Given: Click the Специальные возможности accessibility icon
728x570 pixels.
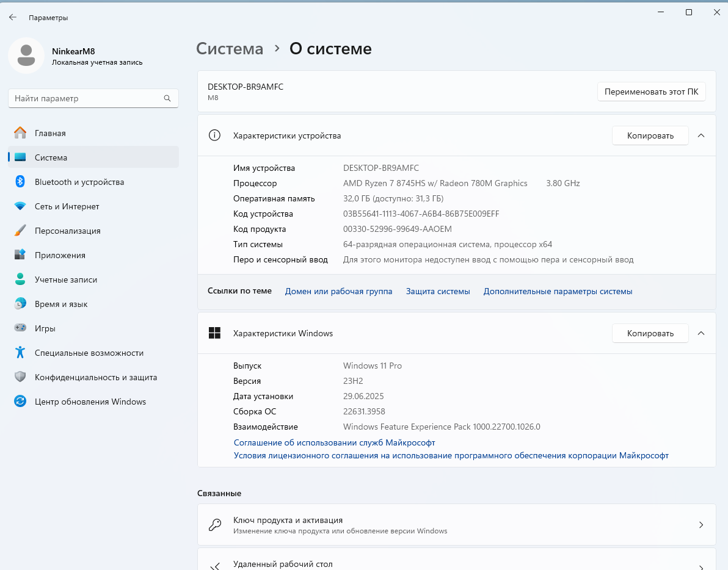Looking at the screenshot, I should (20, 353).
